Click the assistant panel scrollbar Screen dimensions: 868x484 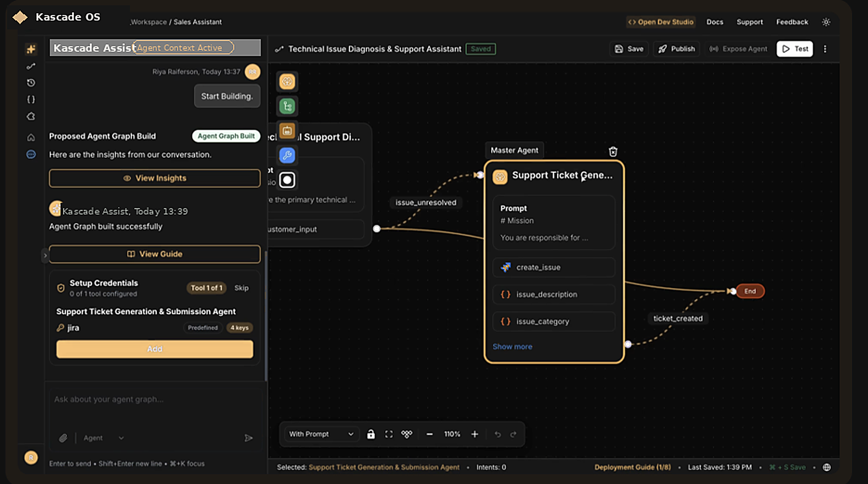point(266,316)
